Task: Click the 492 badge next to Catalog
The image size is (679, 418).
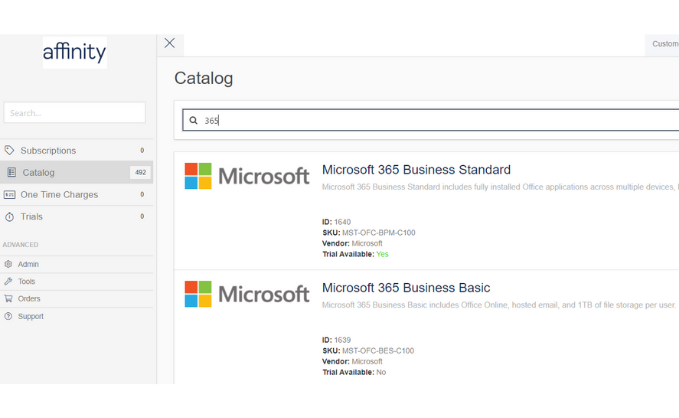Action: coord(140,172)
